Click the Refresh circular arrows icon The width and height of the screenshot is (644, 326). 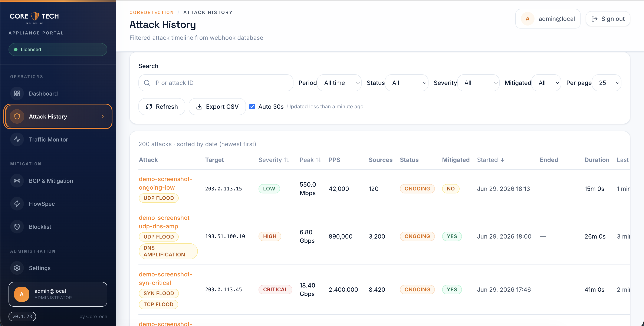149,107
